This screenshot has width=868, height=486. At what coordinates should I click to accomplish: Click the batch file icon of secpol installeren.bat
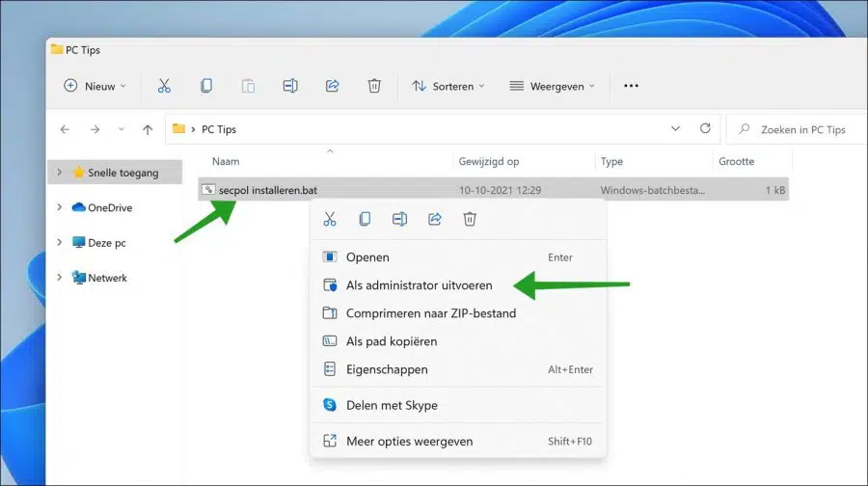(208, 189)
